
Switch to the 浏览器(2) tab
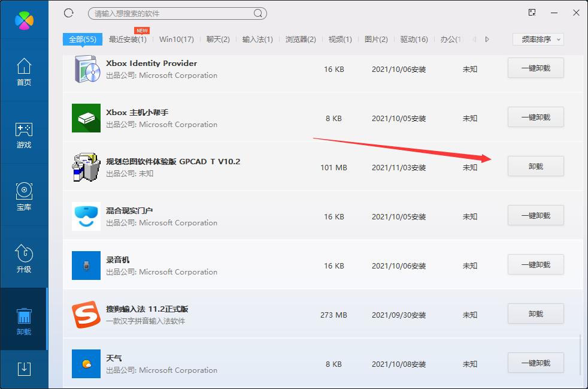301,40
